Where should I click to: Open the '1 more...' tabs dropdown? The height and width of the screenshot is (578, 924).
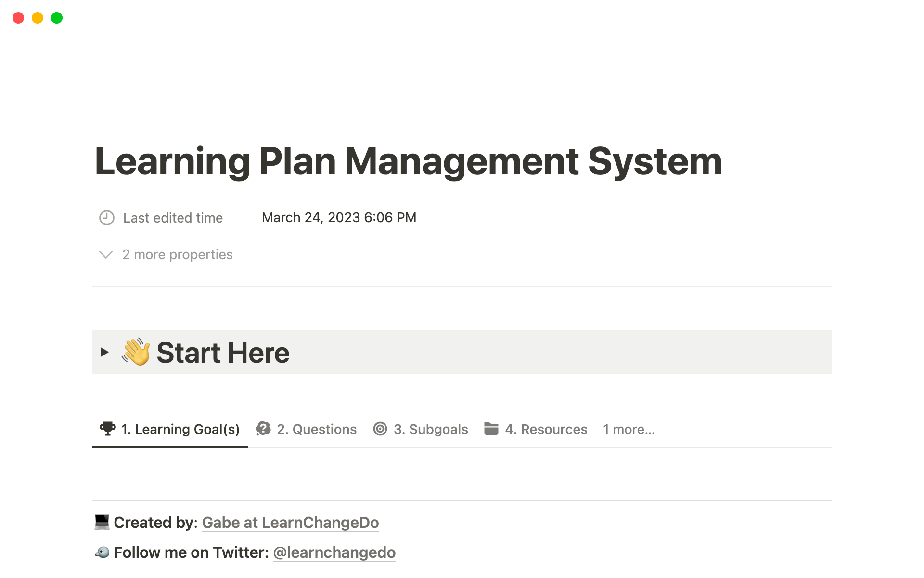coord(629,429)
